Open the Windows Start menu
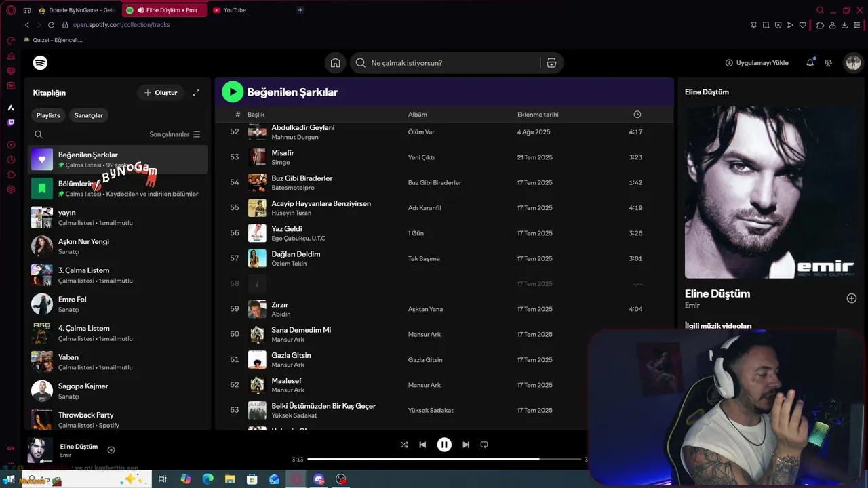 (x=10, y=479)
